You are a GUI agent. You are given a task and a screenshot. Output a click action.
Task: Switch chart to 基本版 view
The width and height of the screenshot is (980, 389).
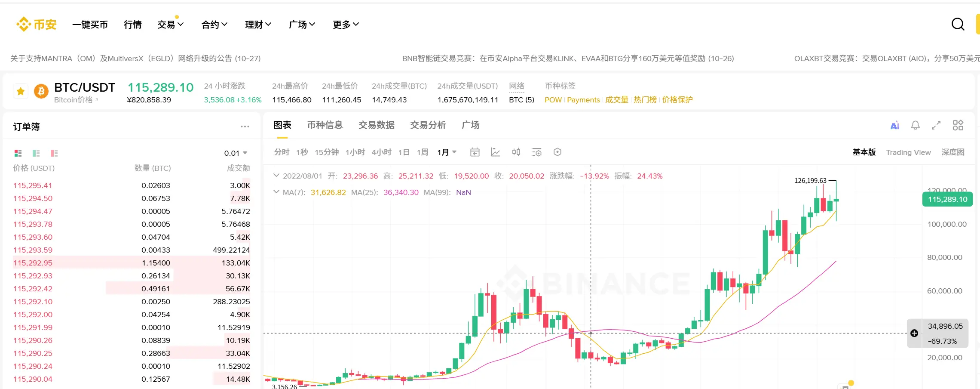[x=864, y=152]
